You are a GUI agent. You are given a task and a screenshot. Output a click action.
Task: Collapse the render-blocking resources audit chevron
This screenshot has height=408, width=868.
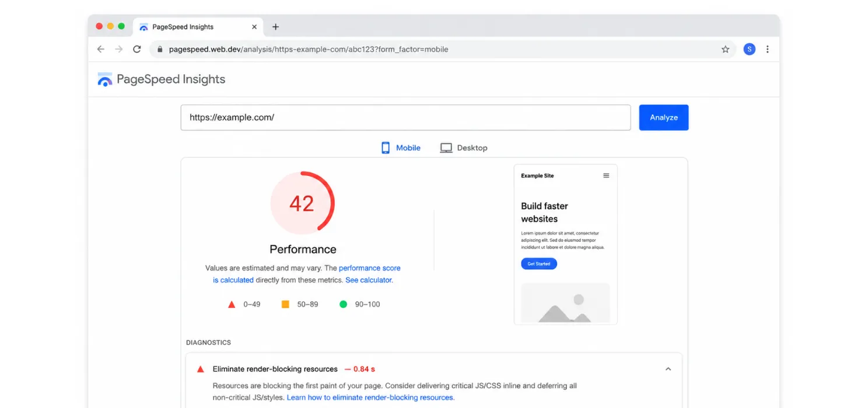(668, 369)
